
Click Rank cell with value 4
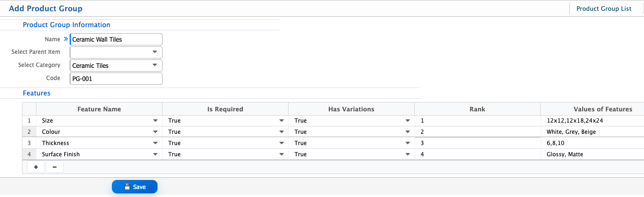pyautogui.click(x=477, y=154)
